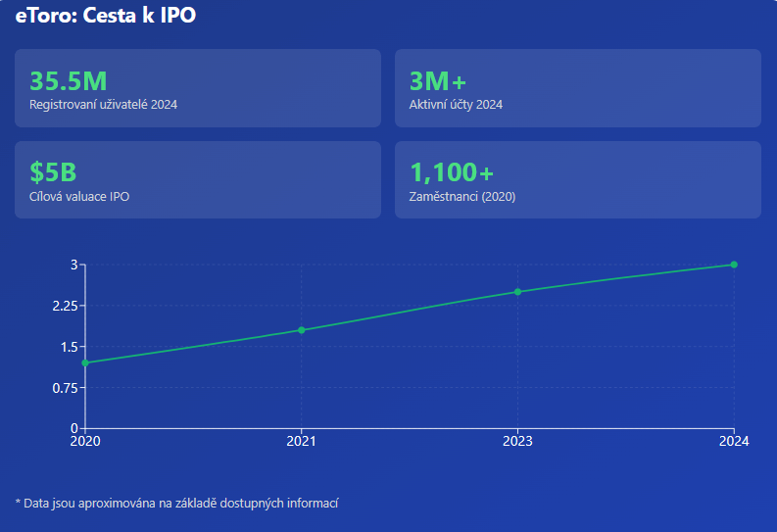Select the 35.5M stat value
The width and height of the screenshot is (777, 532).
tap(68, 81)
